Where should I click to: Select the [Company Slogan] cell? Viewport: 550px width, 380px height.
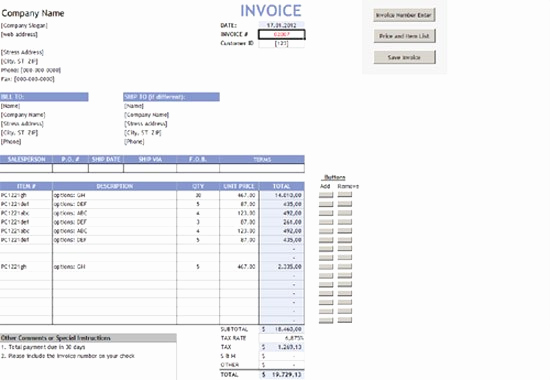tap(24, 26)
